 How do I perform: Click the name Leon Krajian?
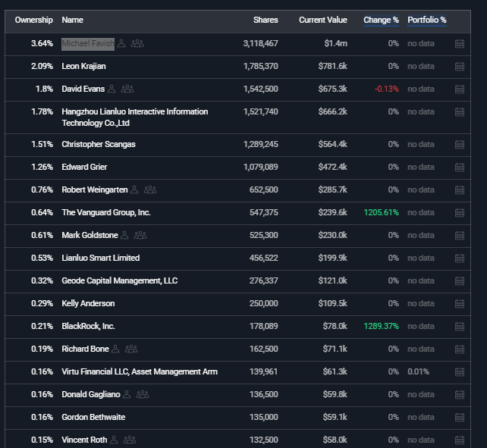83,67
